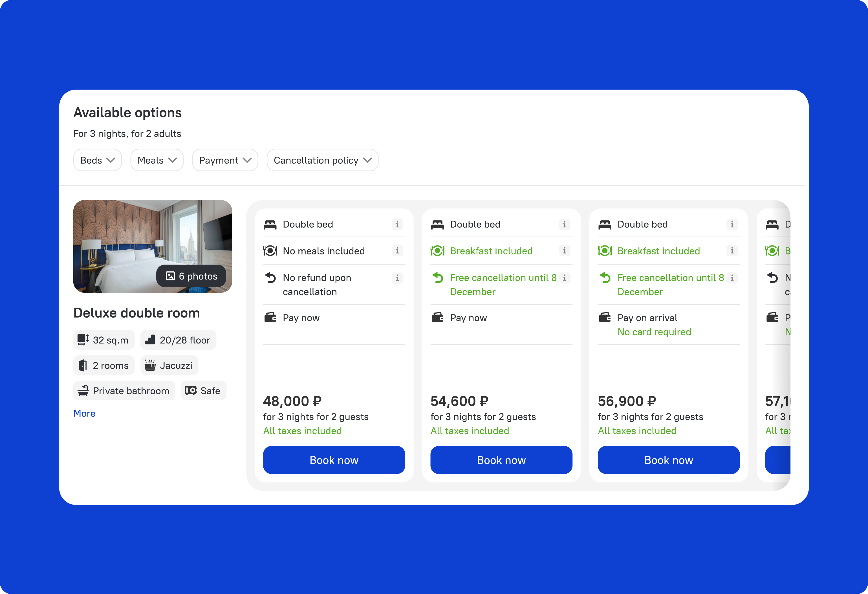Image resolution: width=868 pixels, height=594 pixels.
Task: Click the Private bathroom bathtub icon
Action: 83,391
